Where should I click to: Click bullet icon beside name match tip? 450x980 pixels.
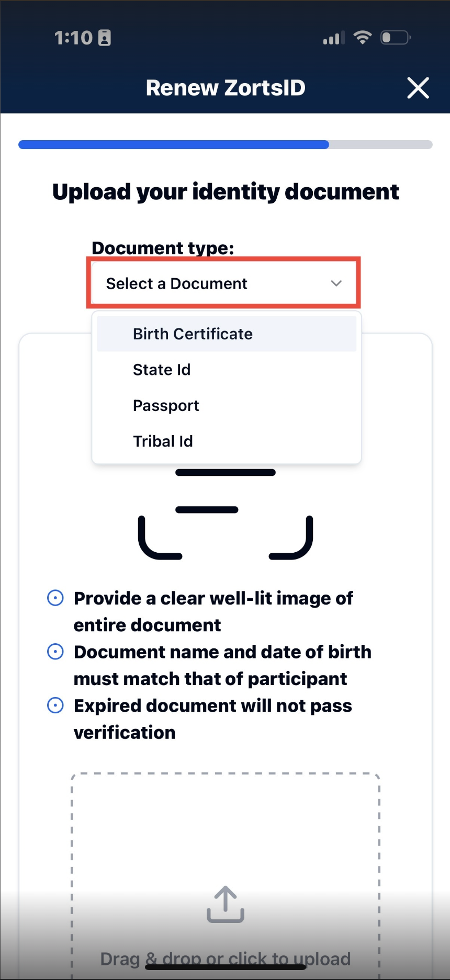point(55,652)
